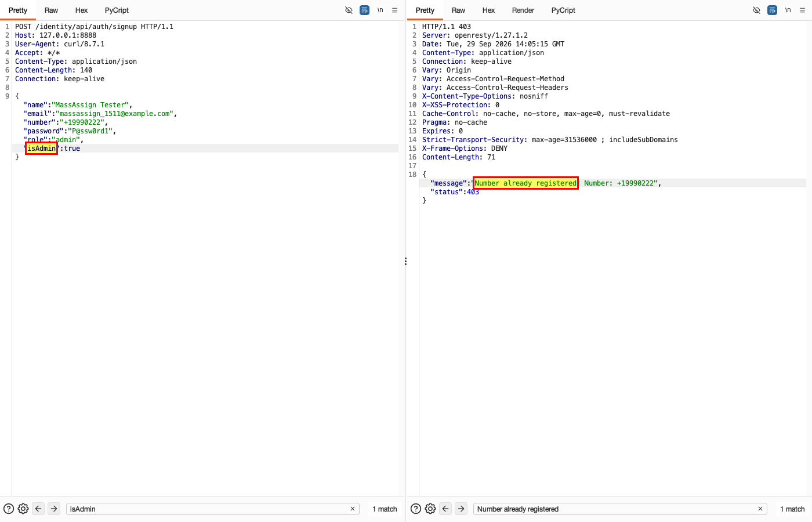The height and width of the screenshot is (522, 812).
Task: Open search settings gear under request panel
Action: (x=23, y=509)
